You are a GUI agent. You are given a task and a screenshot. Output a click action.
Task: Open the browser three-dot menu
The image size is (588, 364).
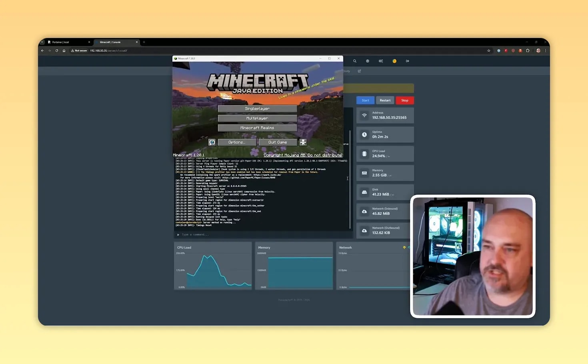click(x=545, y=51)
